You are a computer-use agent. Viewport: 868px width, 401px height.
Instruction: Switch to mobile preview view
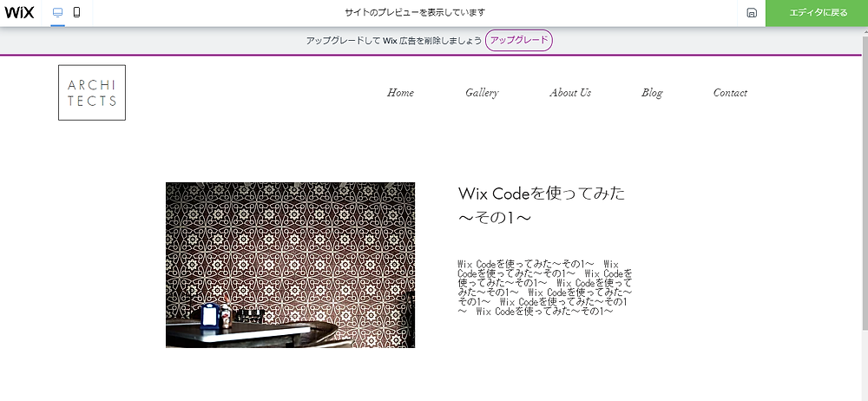77,13
